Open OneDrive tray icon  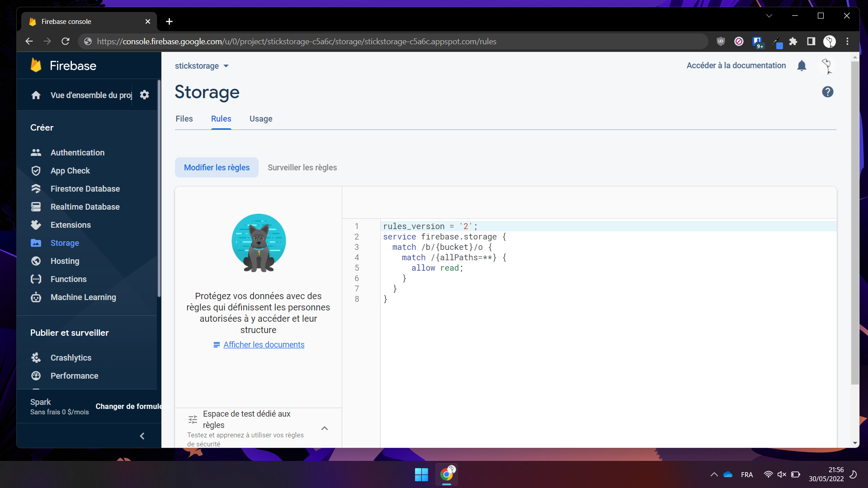tap(728, 474)
